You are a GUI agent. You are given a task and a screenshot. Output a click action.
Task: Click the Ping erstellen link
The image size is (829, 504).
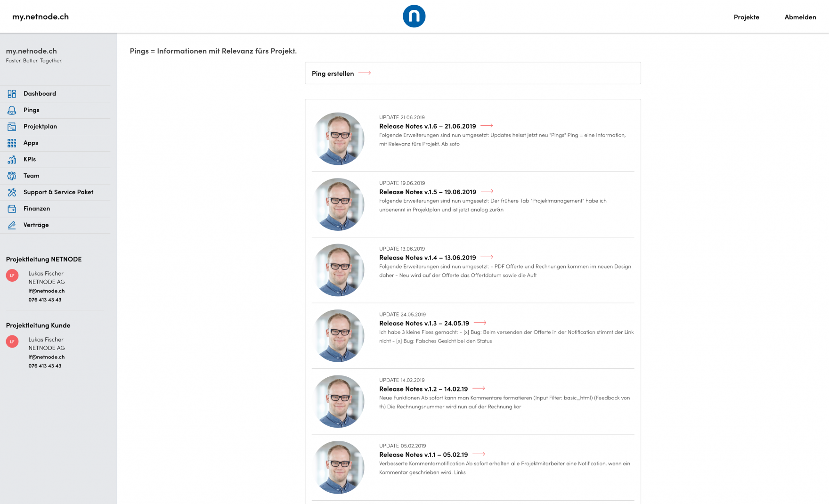(x=333, y=73)
